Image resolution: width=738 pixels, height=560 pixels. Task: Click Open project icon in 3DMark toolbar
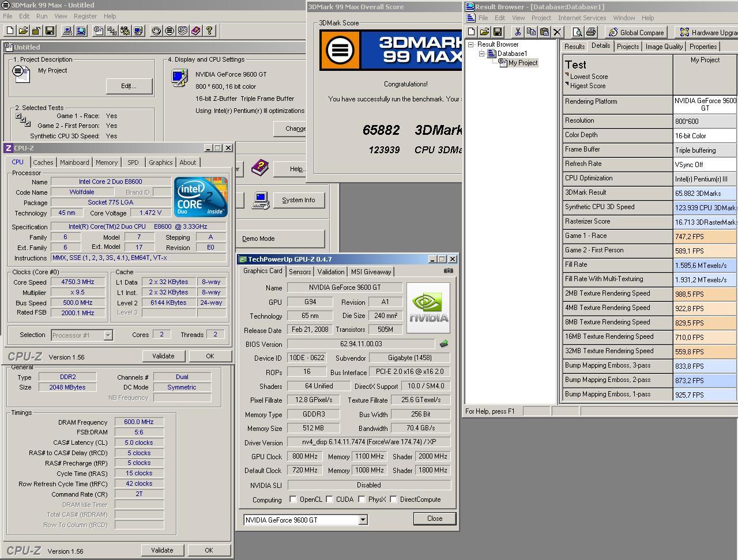tap(23, 31)
